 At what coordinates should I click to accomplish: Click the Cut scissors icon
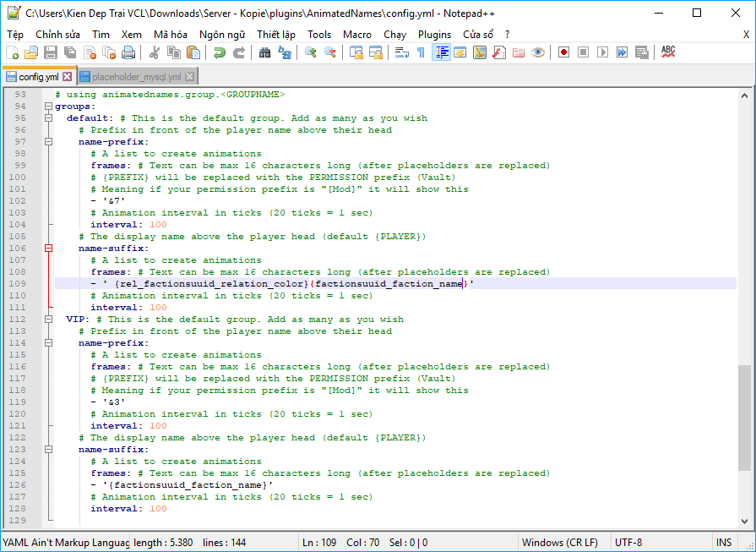(x=155, y=52)
